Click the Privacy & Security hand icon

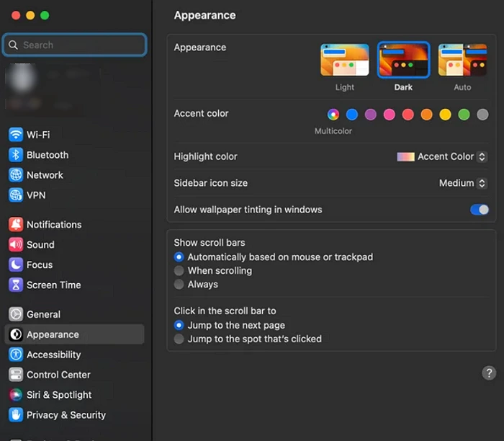[x=15, y=415]
